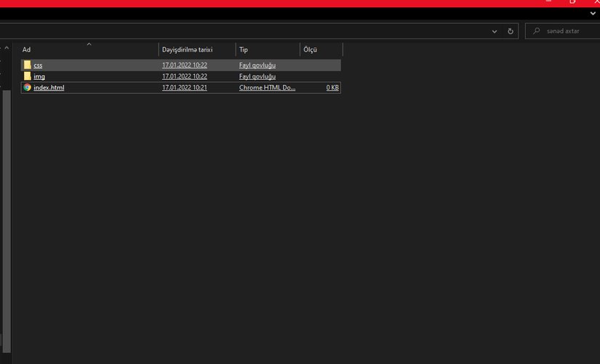
Task: Select the index.html file name
Action: (x=49, y=87)
